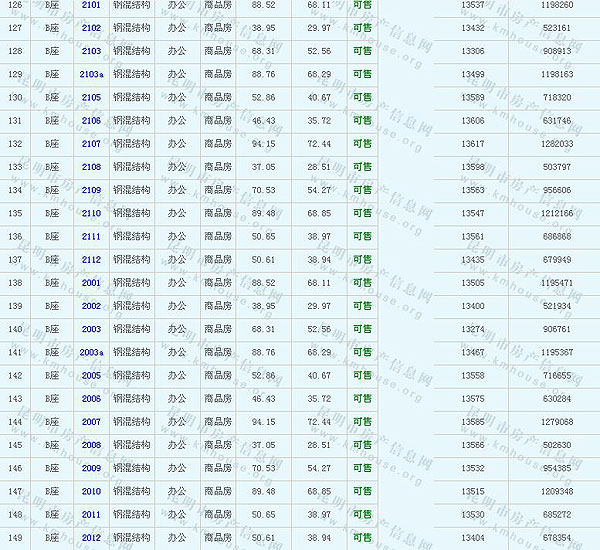Click 可售 status in row 140

click(x=362, y=329)
